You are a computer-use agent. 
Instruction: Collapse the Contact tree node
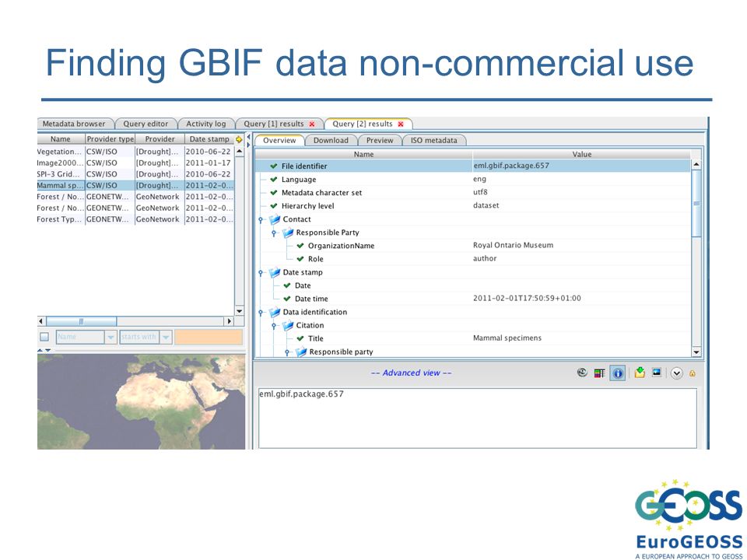point(261,219)
